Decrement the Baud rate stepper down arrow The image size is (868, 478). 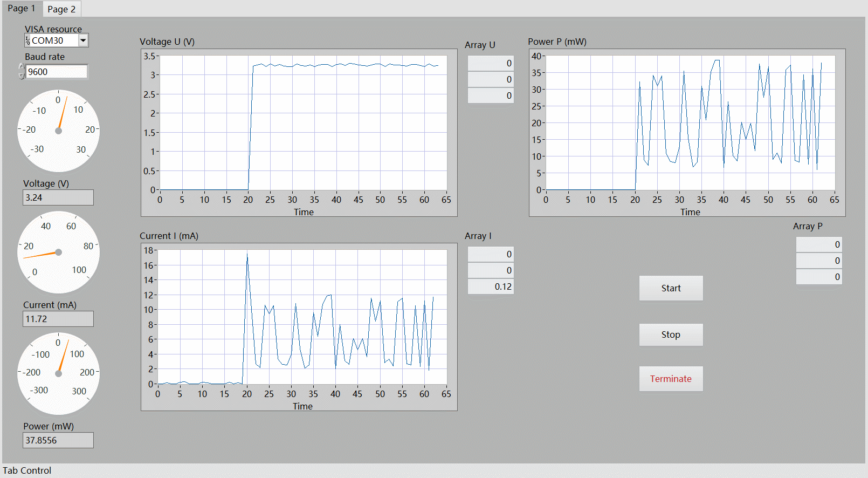pos(22,76)
